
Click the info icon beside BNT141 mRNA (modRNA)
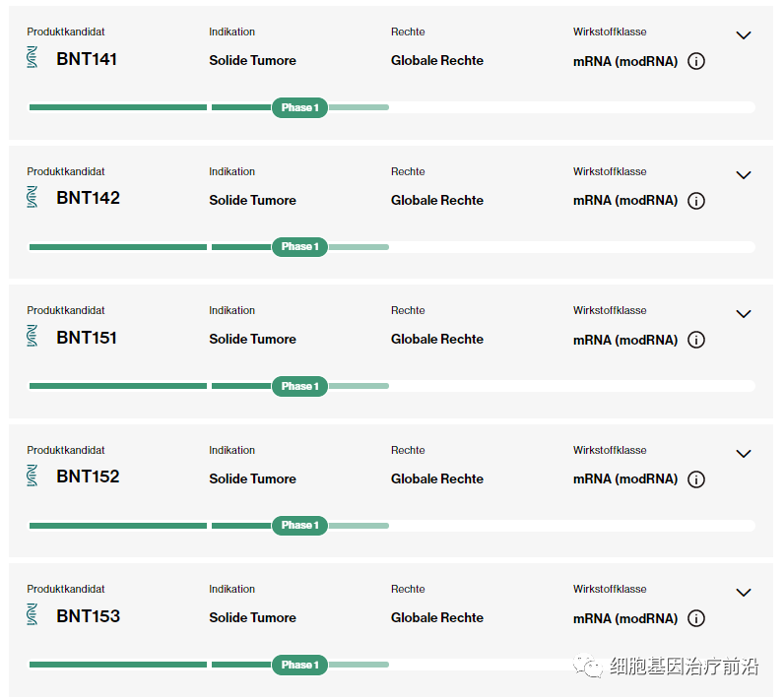click(696, 61)
